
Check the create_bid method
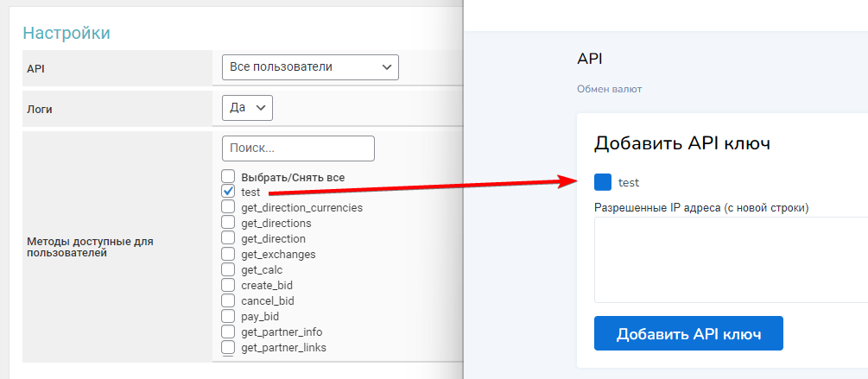pyautogui.click(x=228, y=285)
